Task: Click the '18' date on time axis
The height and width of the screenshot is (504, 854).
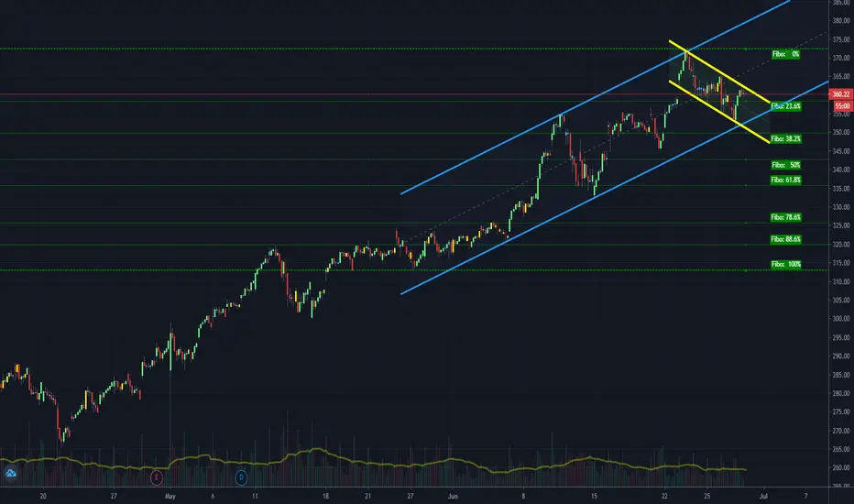Action: point(325,497)
